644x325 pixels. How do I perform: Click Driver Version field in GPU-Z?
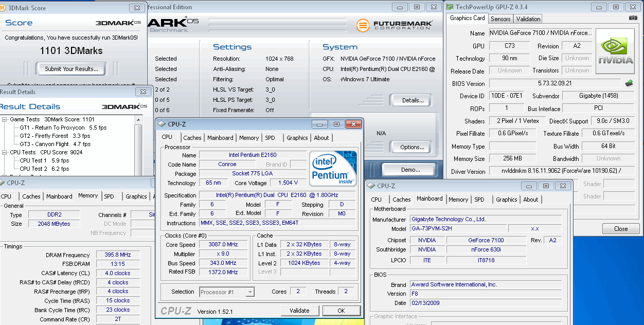561,171
